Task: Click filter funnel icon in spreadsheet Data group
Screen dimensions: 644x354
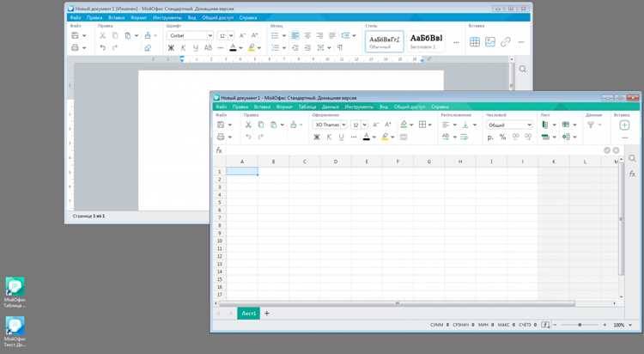Action: pyautogui.click(x=591, y=125)
